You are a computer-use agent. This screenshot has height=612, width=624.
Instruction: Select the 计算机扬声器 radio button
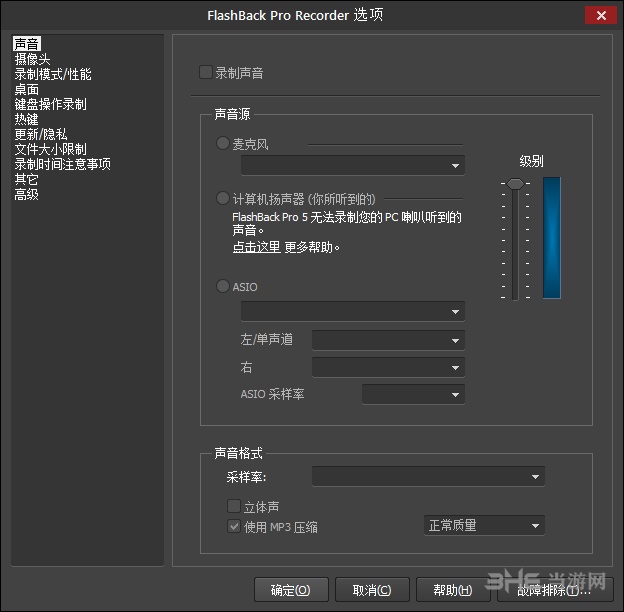[222, 198]
